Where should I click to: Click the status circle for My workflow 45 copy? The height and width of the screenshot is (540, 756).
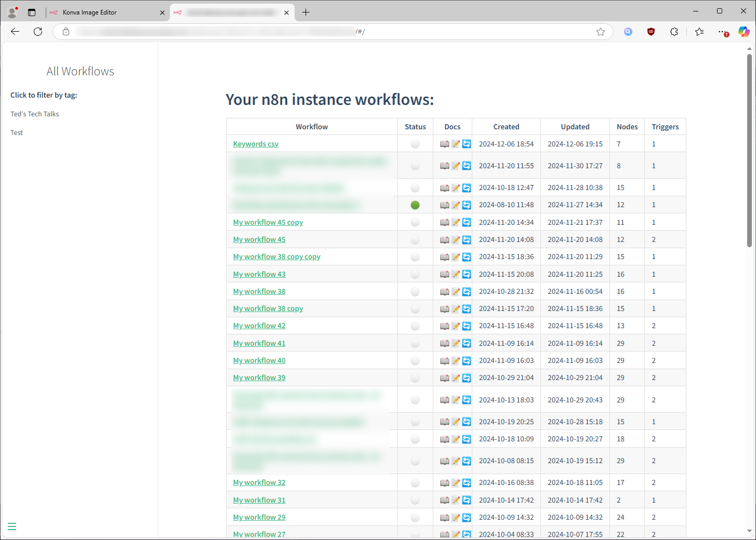coord(415,222)
